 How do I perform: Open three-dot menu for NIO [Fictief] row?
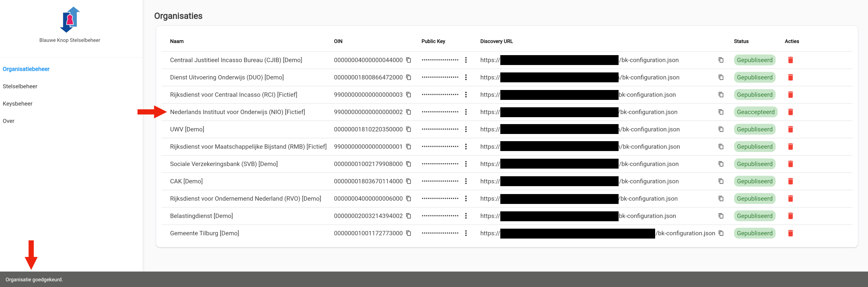pyautogui.click(x=466, y=112)
